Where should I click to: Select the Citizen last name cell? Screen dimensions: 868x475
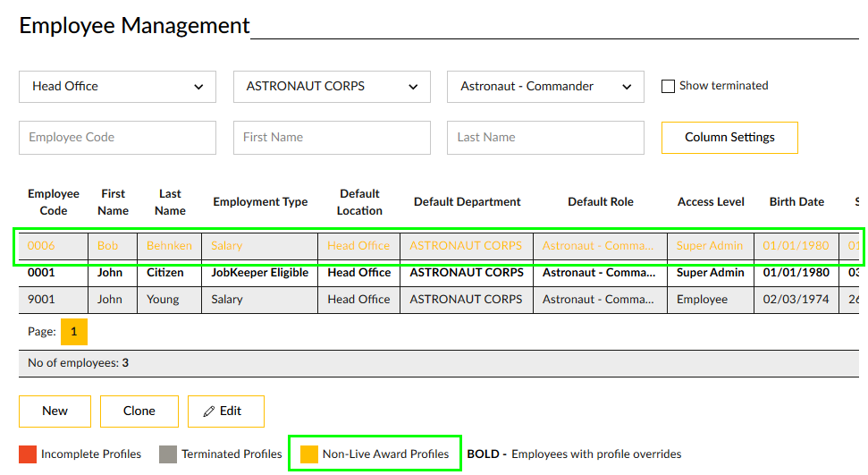point(169,273)
